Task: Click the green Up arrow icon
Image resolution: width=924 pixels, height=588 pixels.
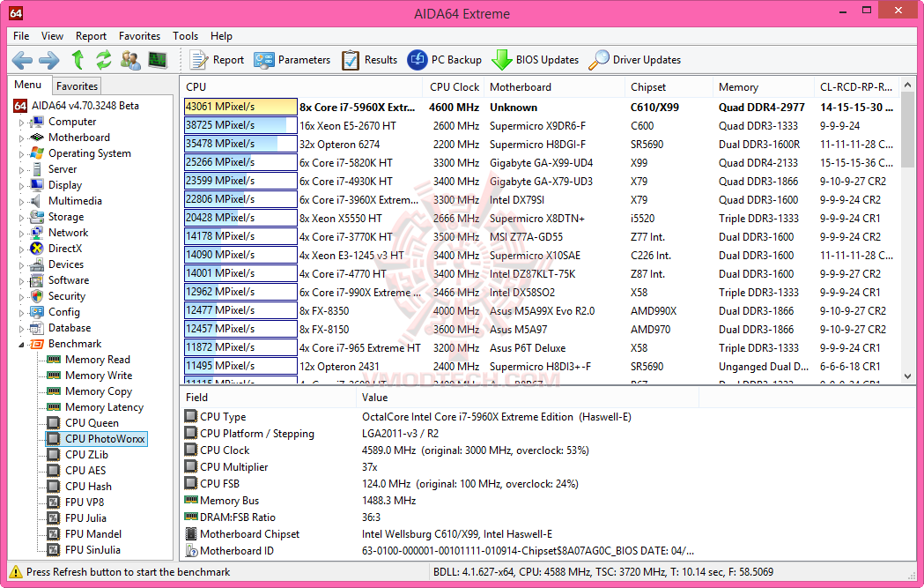Action: point(78,60)
